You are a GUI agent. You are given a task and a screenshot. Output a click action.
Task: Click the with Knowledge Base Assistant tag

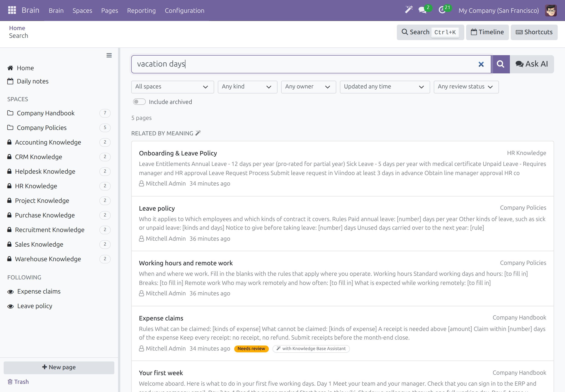(x=311, y=348)
